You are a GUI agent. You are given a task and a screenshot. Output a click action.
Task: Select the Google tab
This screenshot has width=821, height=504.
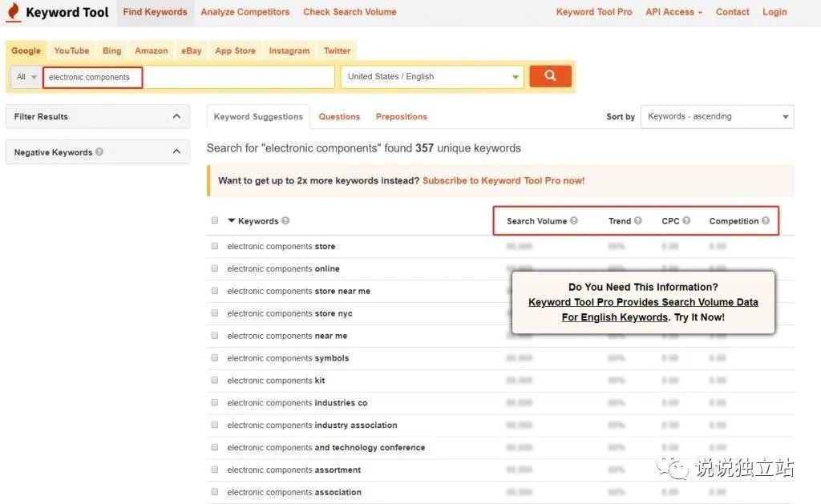pos(26,50)
